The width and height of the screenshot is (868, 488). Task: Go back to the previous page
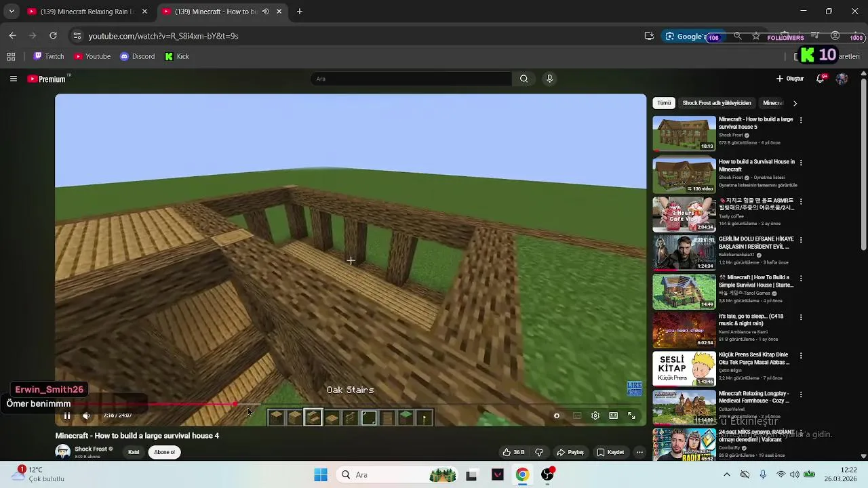click(12, 36)
